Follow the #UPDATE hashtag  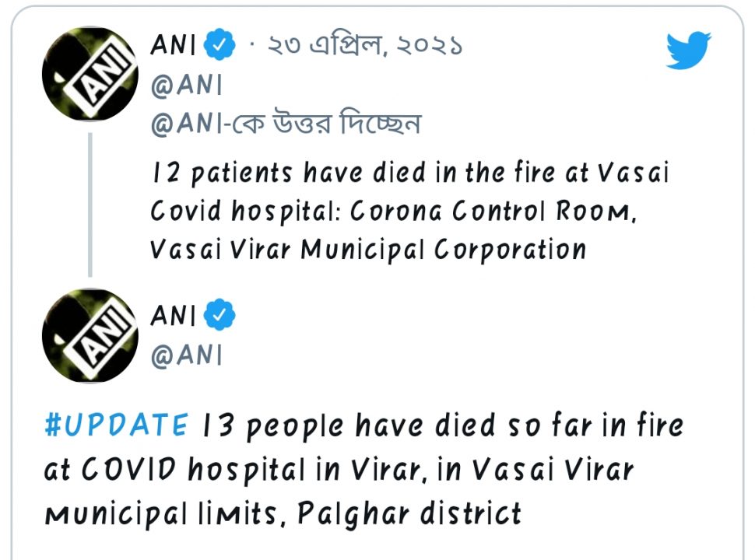click(116, 425)
